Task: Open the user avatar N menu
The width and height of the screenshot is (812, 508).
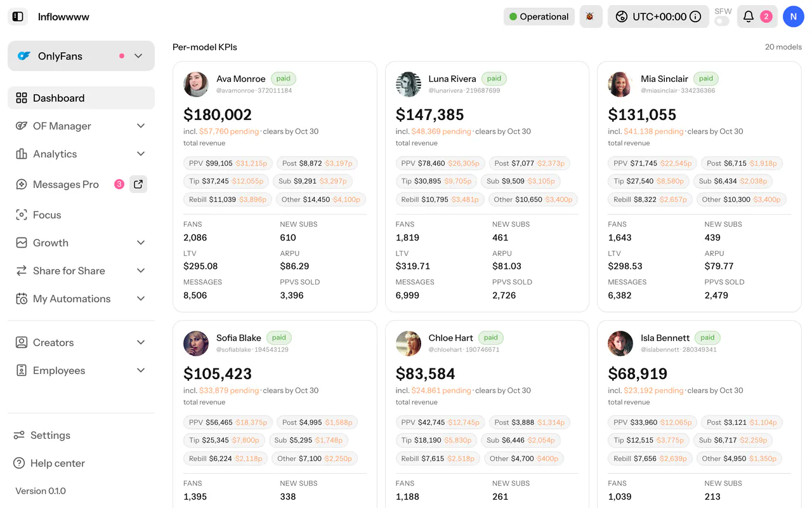Action: coord(794,17)
